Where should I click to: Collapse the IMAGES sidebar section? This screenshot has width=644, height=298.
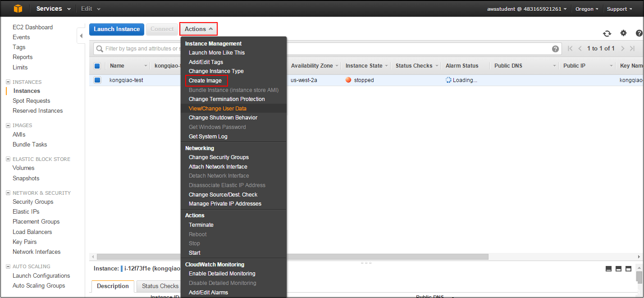[x=8, y=125]
